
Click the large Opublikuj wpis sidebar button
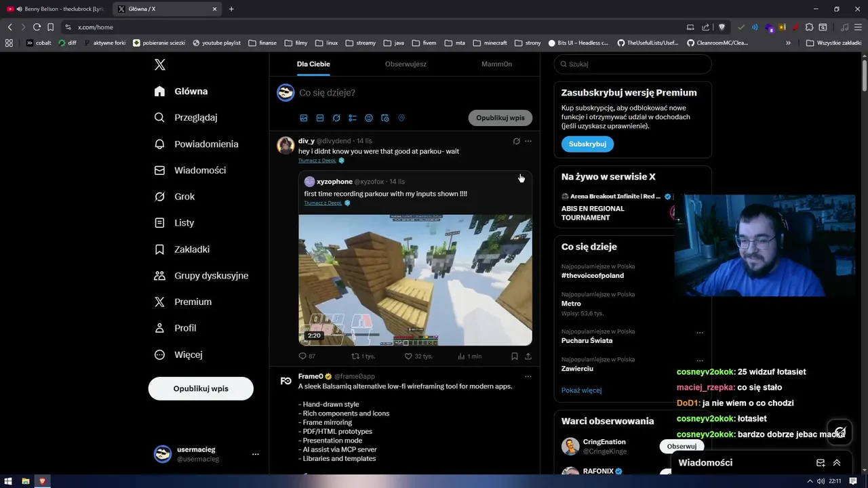(x=201, y=388)
